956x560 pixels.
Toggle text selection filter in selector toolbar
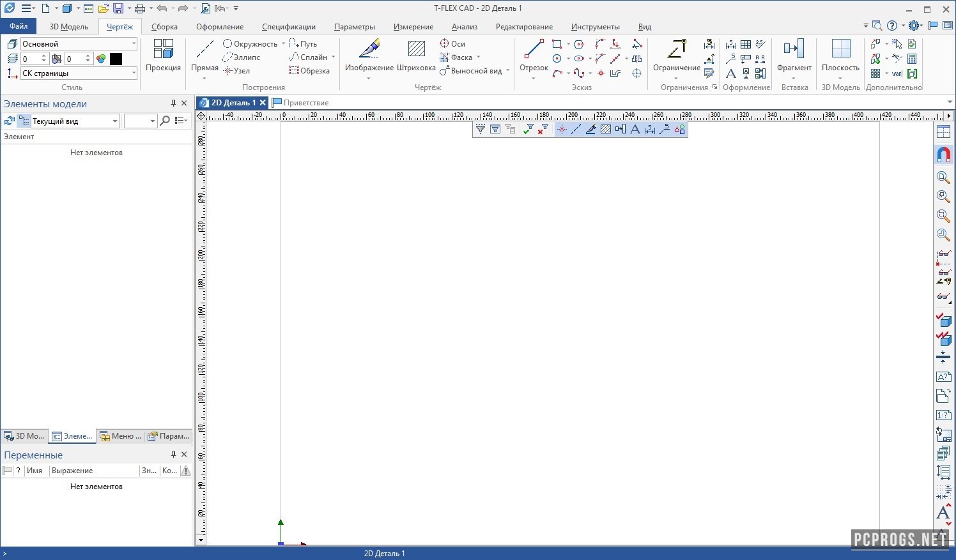pos(635,129)
